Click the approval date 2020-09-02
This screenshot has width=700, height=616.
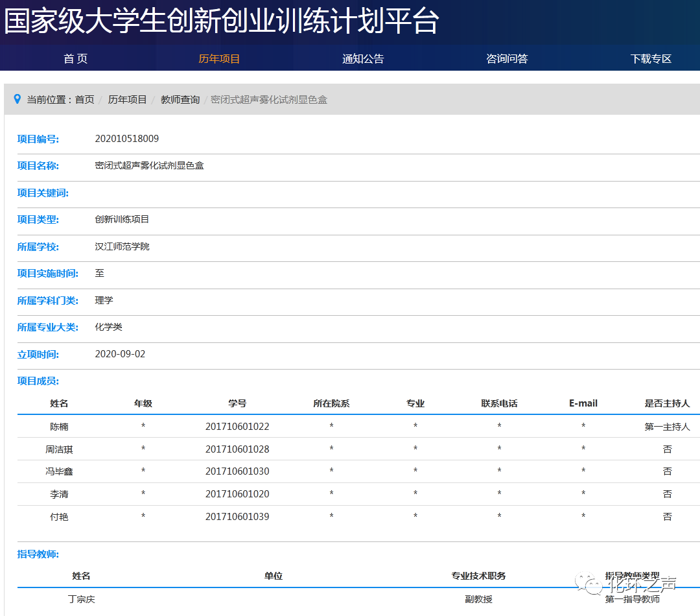(x=120, y=354)
